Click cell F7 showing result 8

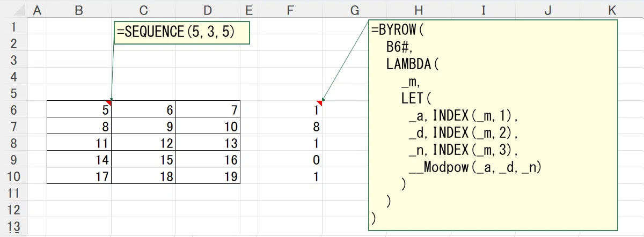290,127
